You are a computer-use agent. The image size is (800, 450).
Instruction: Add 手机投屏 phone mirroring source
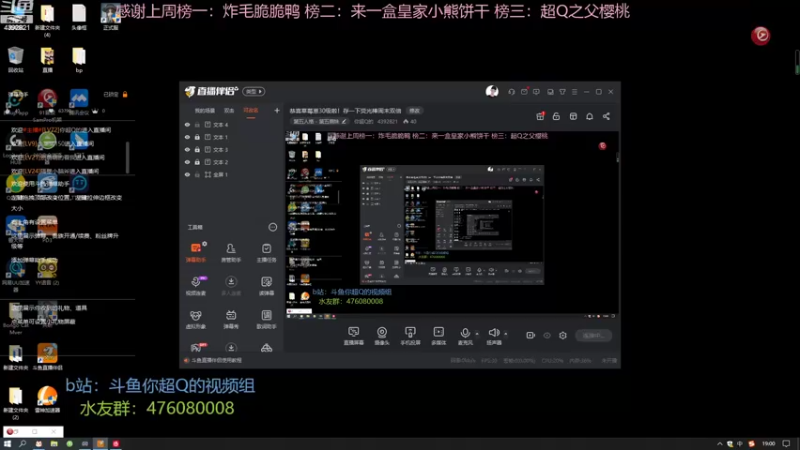point(410,336)
